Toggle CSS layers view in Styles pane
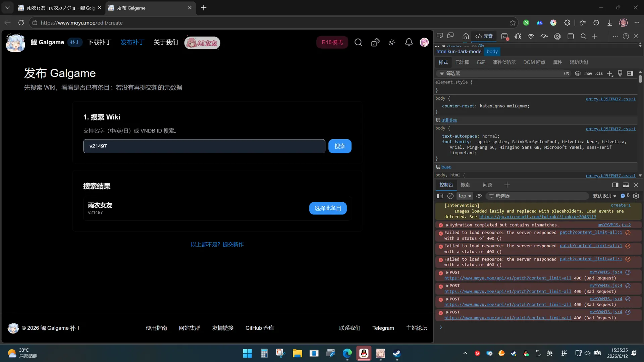Viewport: 644px width, 362px height. point(578,73)
